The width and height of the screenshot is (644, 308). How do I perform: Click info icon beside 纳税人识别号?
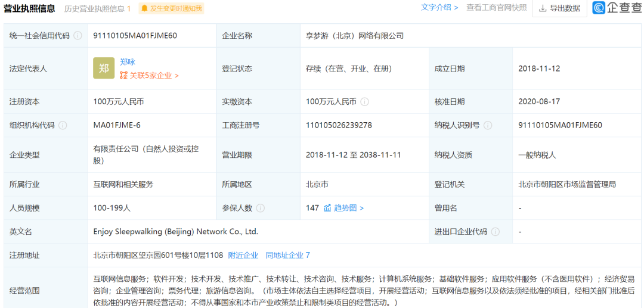pos(488,126)
